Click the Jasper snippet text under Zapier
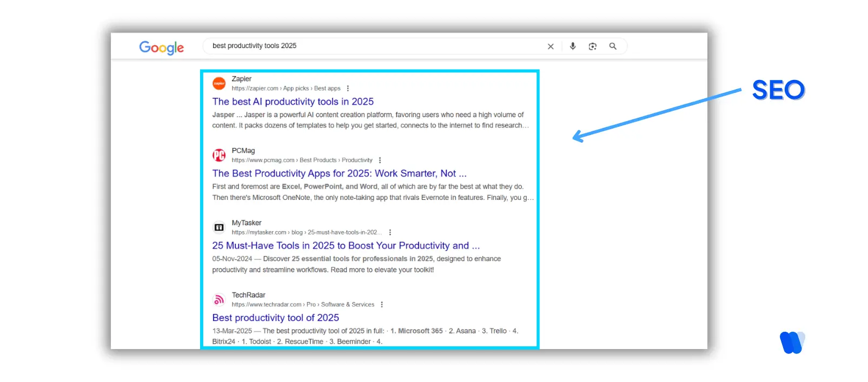Viewport: 868px width, 382px height. 370,120
